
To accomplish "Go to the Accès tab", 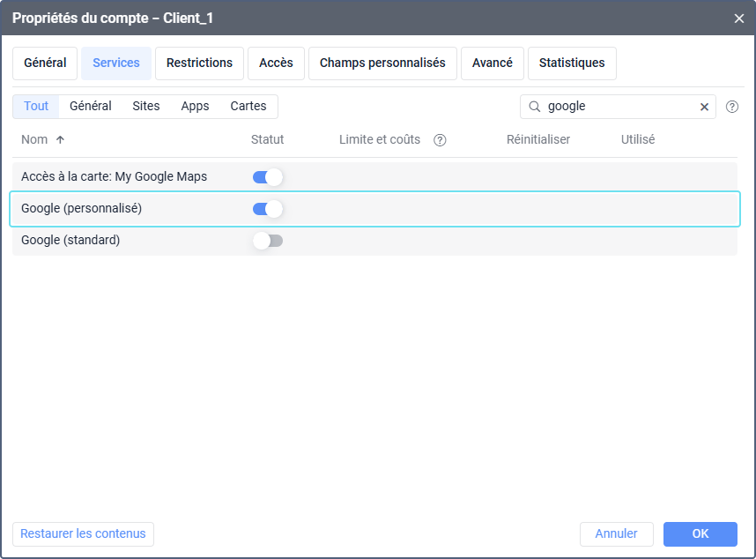I will coord(276,63).
